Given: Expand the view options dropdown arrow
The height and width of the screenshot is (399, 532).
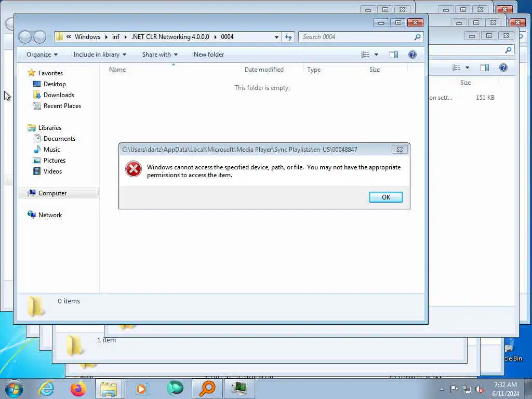Looking at the screenshot, I should coord(376,55).
